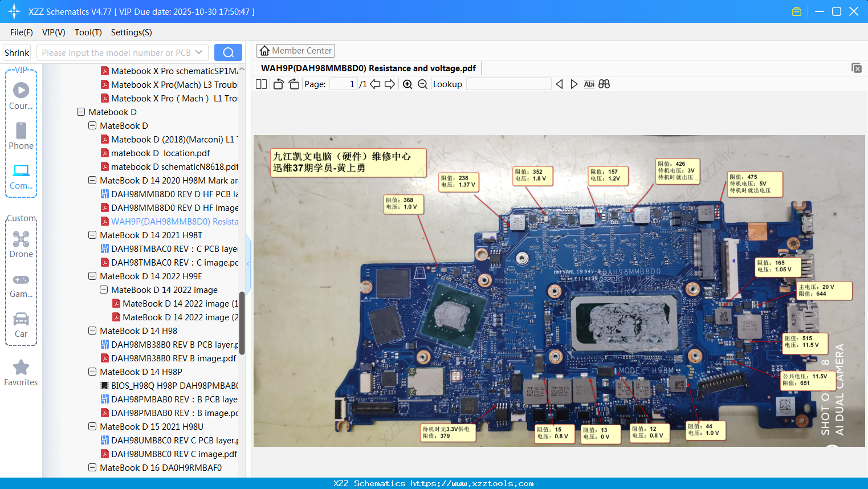The width and height of the screenshot is (868, 489).
Task: Collapse MateBook D 15 2021 H98U folder
Action: [x=92, y=427]
